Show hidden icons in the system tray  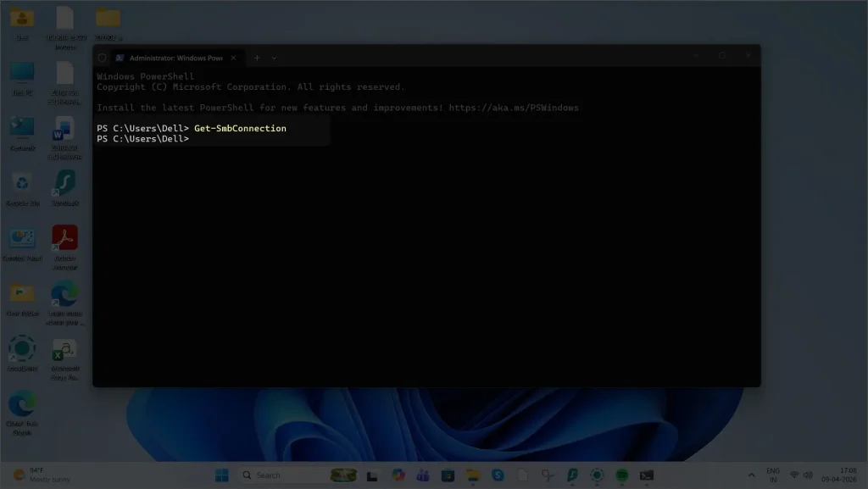(751, 475)
